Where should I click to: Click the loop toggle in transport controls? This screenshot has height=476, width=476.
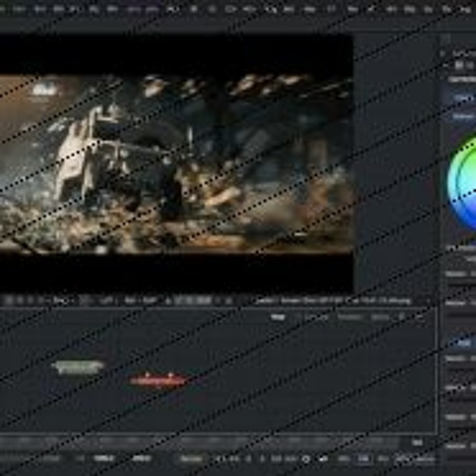point(306,459)
